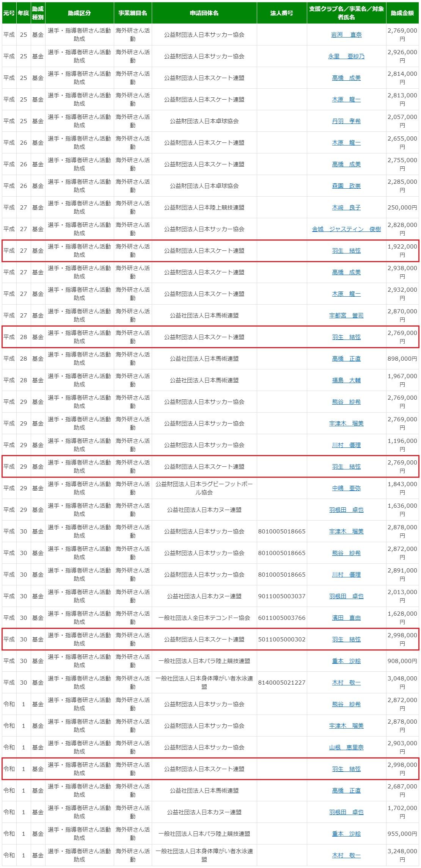The height and width of the screenshot is (868, 421).
Task: Click 木村 敬一 link in 3,248,000円 row
Action: [346, 855]
